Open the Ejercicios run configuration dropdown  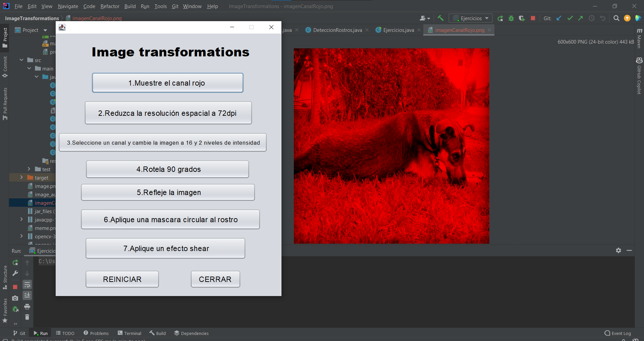coord(471,18)
